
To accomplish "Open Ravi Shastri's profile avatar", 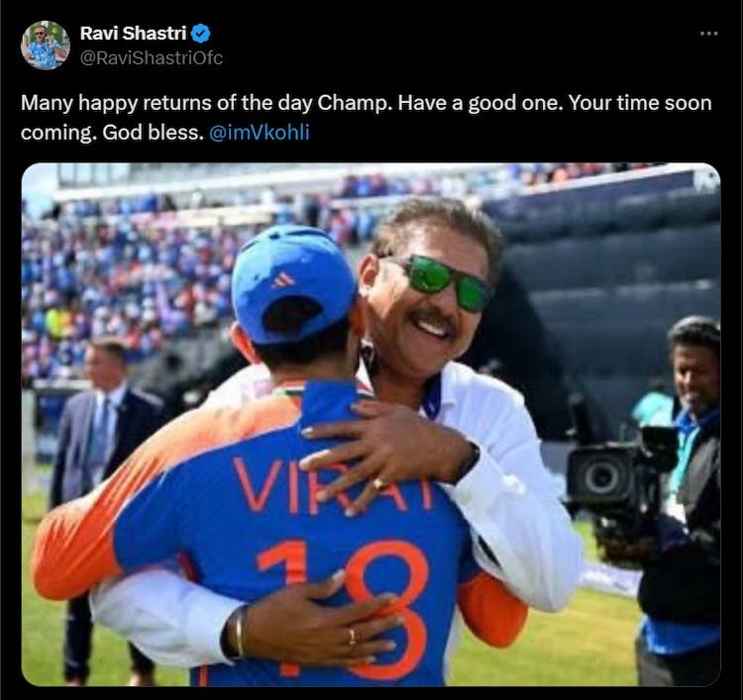I will coord(46,46).
